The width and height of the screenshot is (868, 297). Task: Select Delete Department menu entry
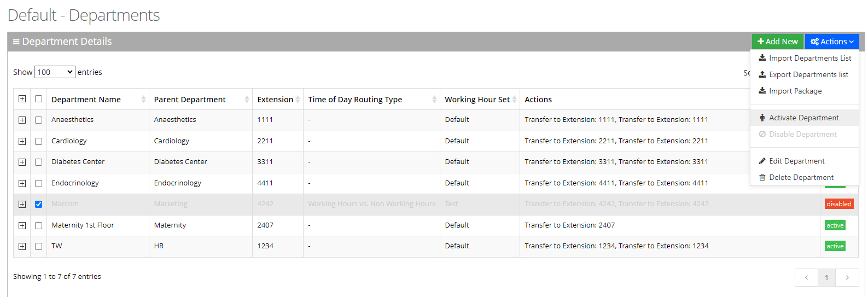click(801, 177)
